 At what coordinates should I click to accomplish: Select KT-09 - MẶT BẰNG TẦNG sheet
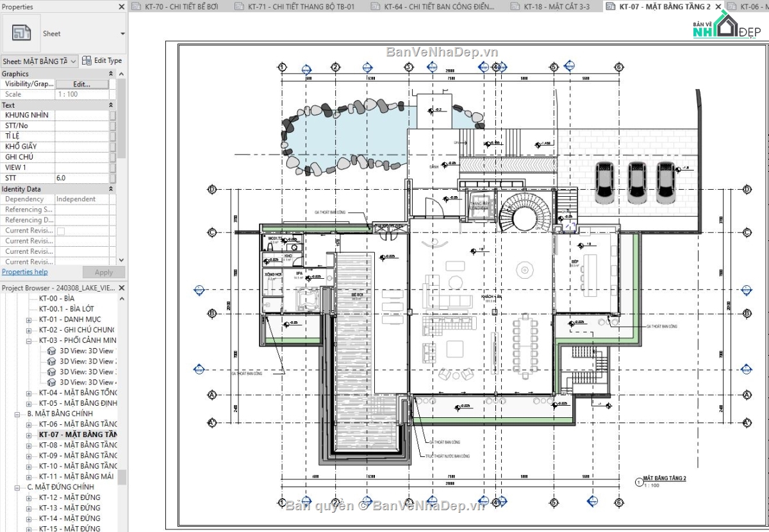(78, 456)
